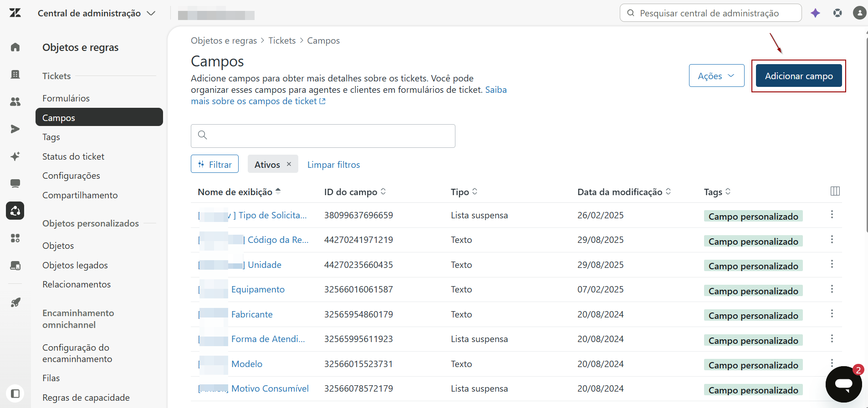Open the AI sparkle icon in left rail
868x408 pixels.
click(15, 156)
